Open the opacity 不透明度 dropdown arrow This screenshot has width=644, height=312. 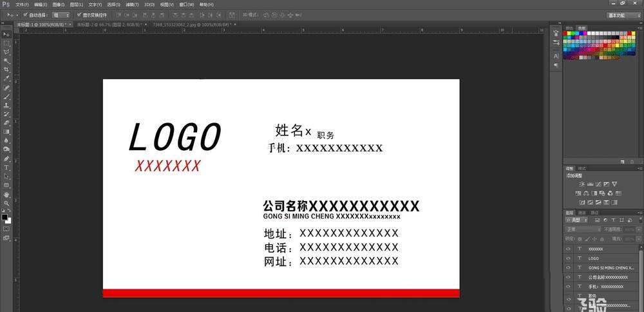point(639,229)
